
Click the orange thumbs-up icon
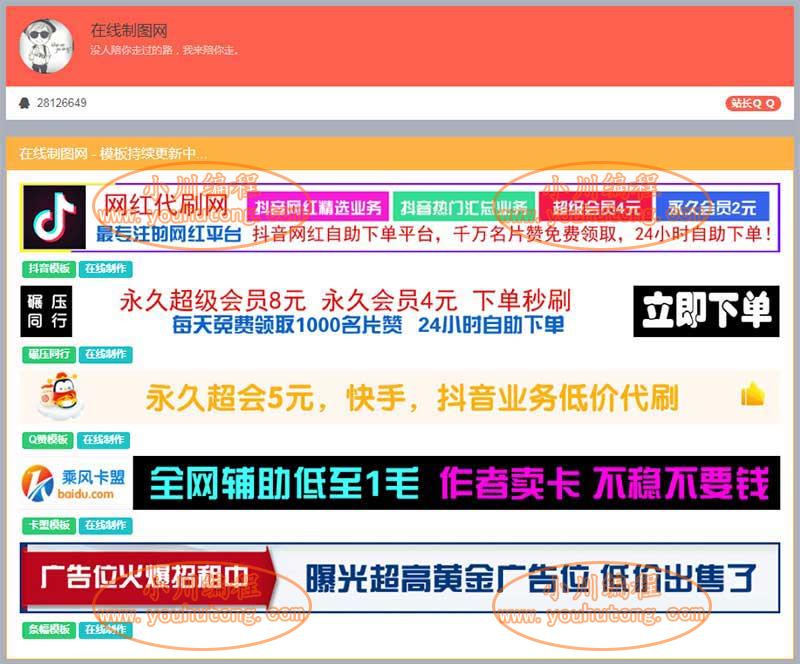click(753, 395)
